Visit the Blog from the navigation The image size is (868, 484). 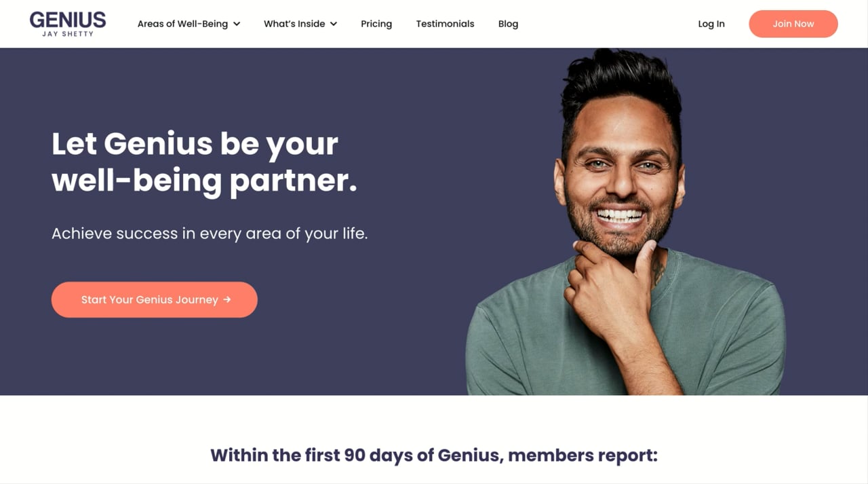[508, 24]
